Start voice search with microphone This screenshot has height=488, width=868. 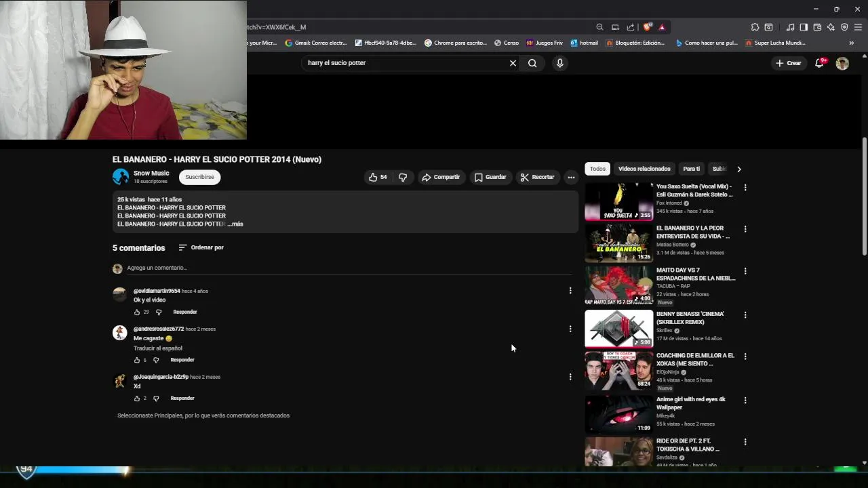pos(559,63)
